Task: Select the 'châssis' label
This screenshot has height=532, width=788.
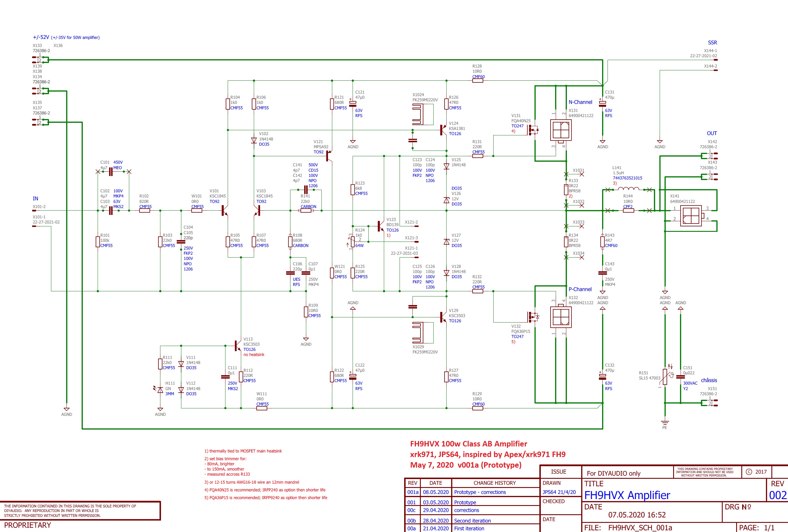Action: click(709, 380)
